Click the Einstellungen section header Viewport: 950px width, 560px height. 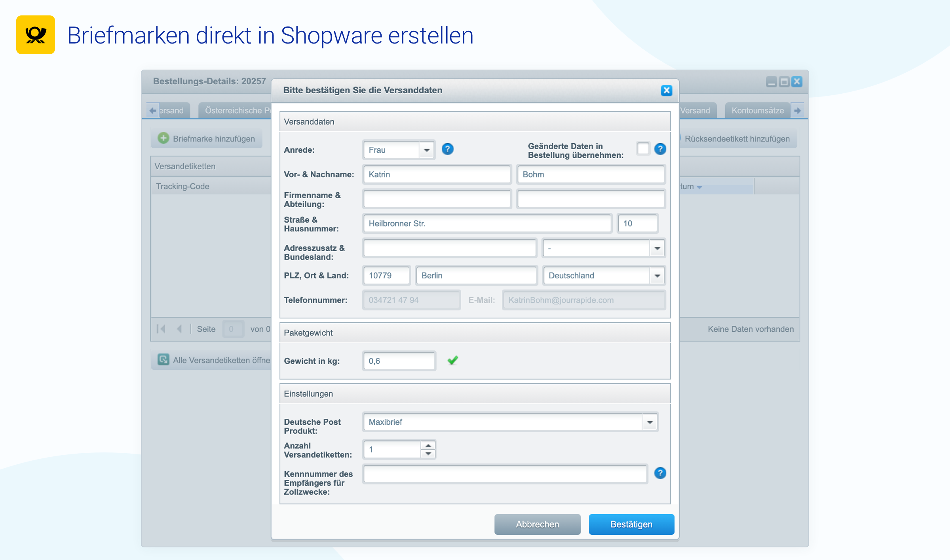point(475,394)
